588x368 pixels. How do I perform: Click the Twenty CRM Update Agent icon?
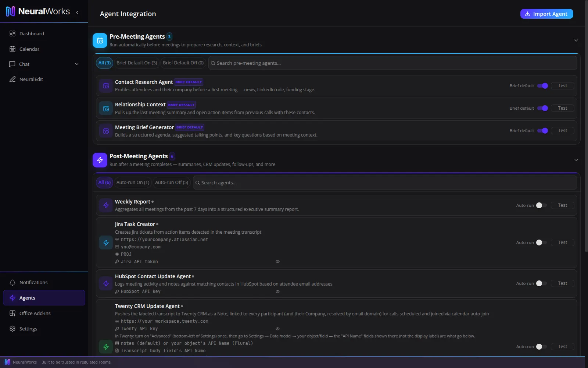106,347
